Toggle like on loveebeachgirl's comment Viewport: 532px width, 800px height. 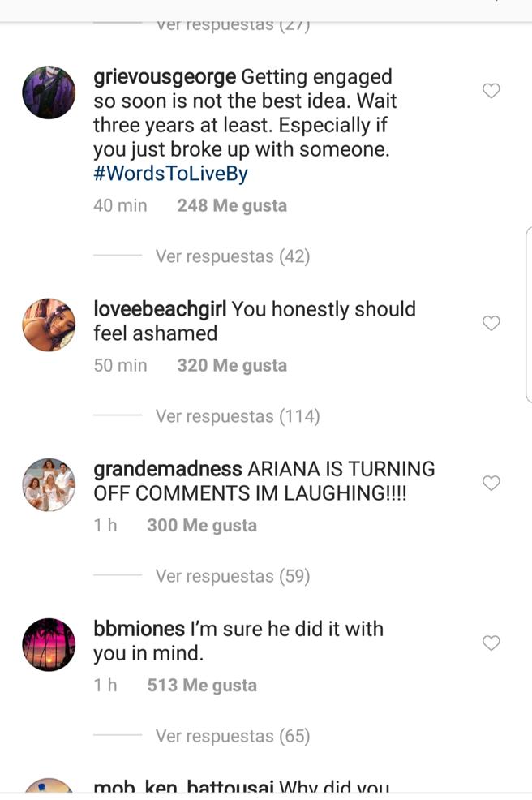[491, 323]
